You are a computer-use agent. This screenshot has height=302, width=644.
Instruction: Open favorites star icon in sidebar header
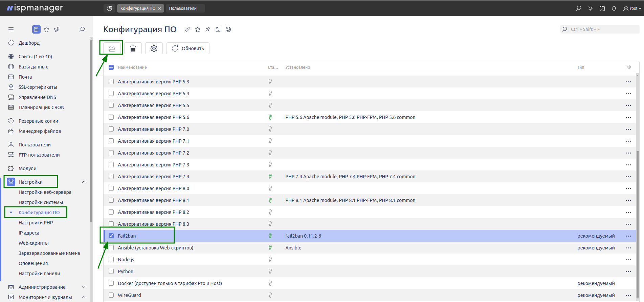(x=47, y=29)
